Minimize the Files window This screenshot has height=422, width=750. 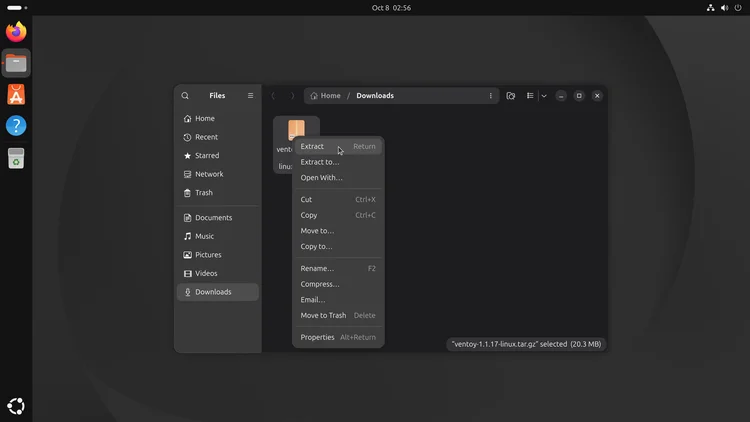561,96
